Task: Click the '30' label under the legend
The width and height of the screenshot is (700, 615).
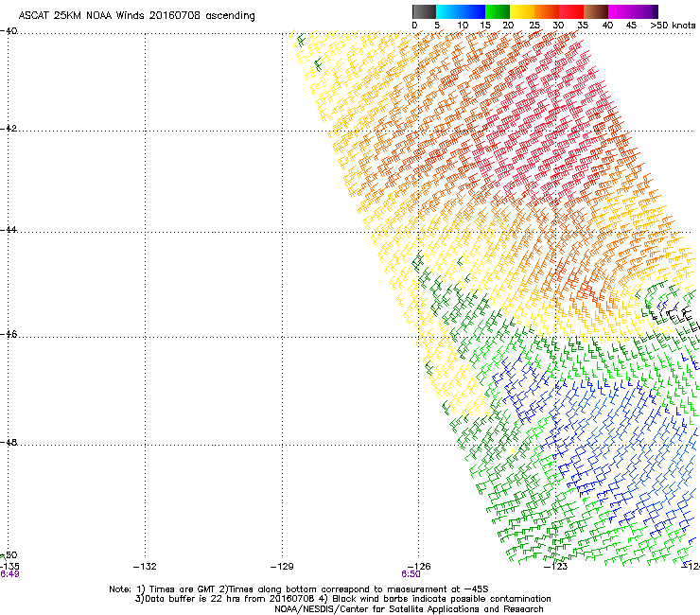Action: click(x=558, y=26)
